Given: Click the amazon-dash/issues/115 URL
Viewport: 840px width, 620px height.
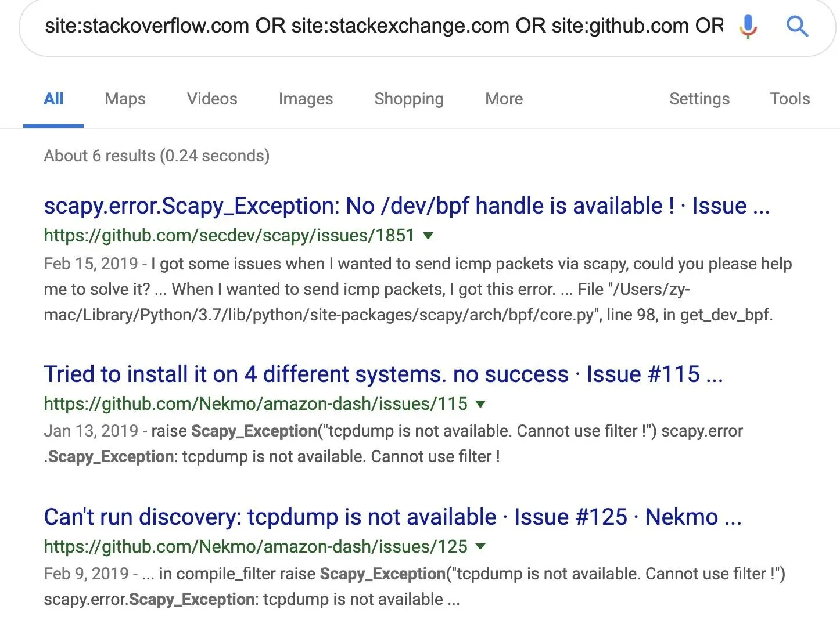Looking at the screenshot, I should coord(256,403).
